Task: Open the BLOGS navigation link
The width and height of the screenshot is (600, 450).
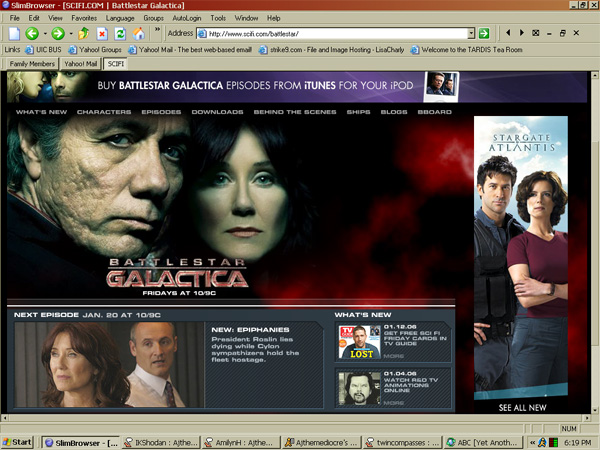Action: click(394, 112)
